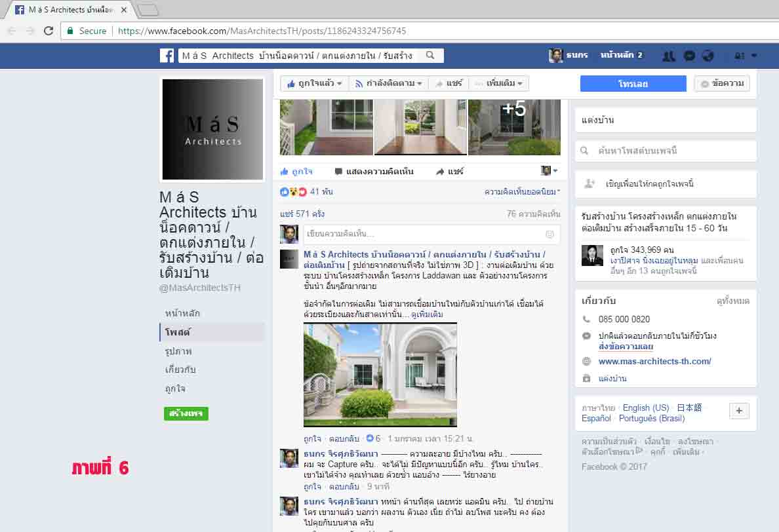Screen dimensions: 779x532
Task: Open the +5 photos thumbnail
Action: tap(514, 128)
